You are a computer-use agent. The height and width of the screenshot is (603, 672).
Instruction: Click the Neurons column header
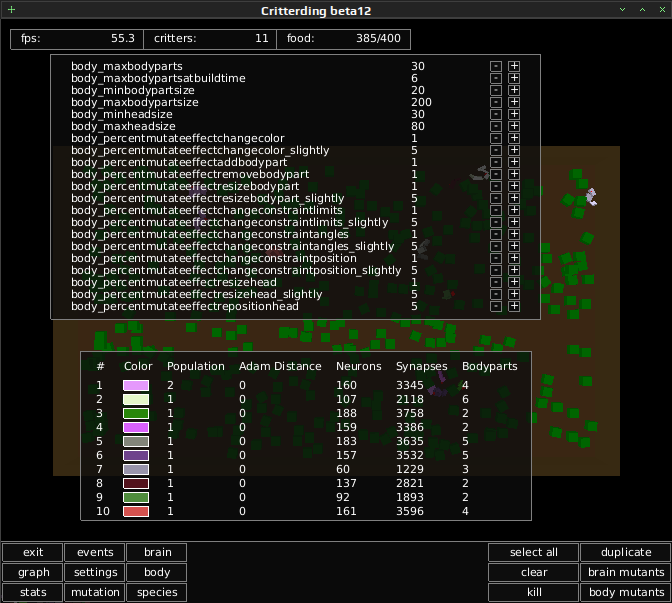[x=358, y=366]
